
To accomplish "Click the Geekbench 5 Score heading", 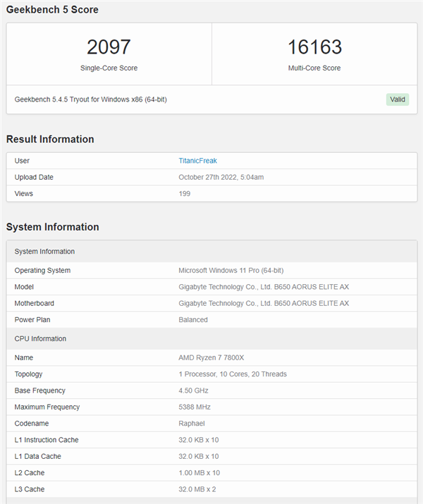I will 52,10.
